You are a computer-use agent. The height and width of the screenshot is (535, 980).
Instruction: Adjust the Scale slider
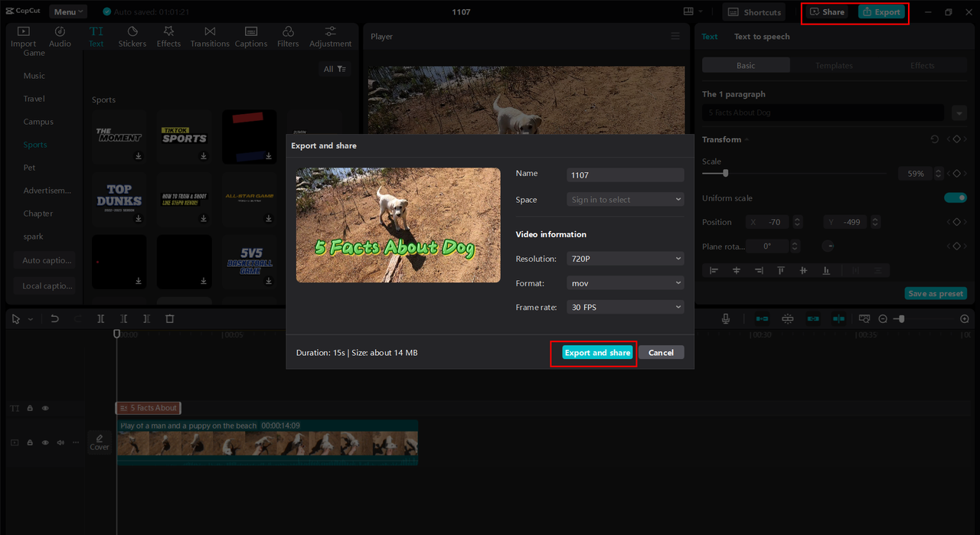(x=726, y=173)
